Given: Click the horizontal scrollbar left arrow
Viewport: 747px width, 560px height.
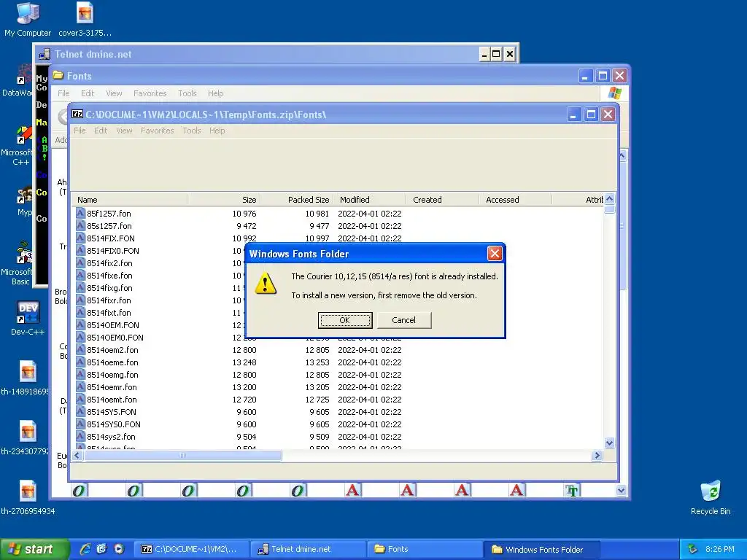Looking at the screenshot, I should pyautogui.click(x=77, y=456).
